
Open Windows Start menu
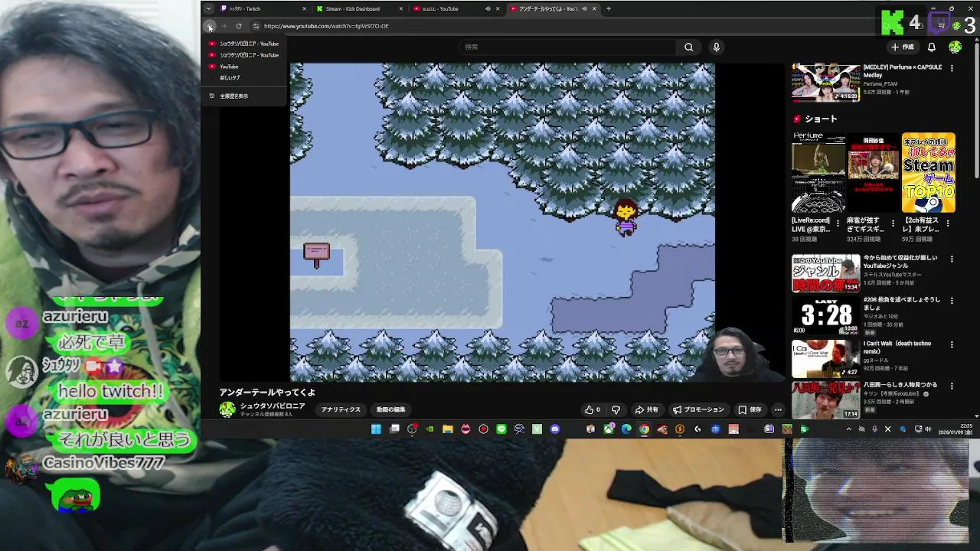[376, 429]
